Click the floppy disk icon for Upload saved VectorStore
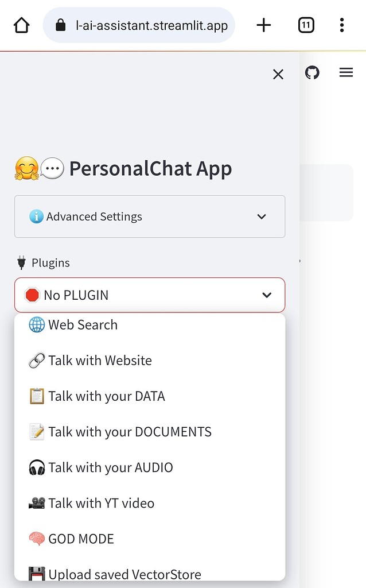Viewport: 366px width, 588px height. point(36,573)
